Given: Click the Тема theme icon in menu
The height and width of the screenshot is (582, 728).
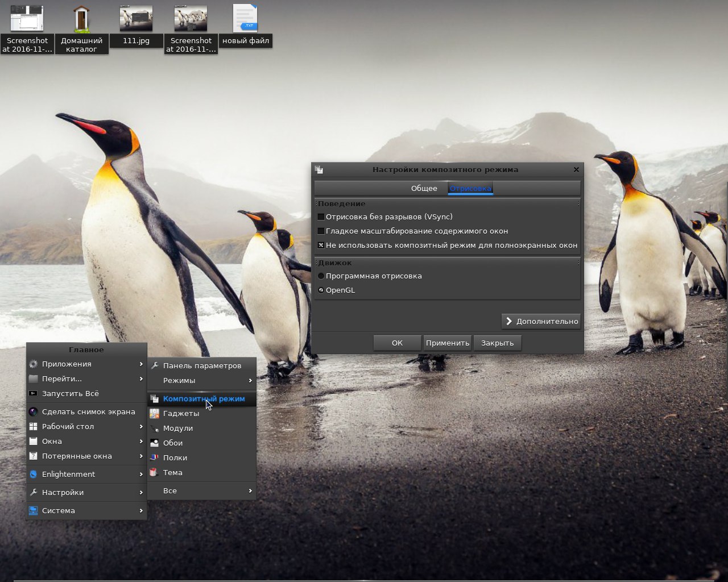Looking at the screenshot, I should point(154,473).
